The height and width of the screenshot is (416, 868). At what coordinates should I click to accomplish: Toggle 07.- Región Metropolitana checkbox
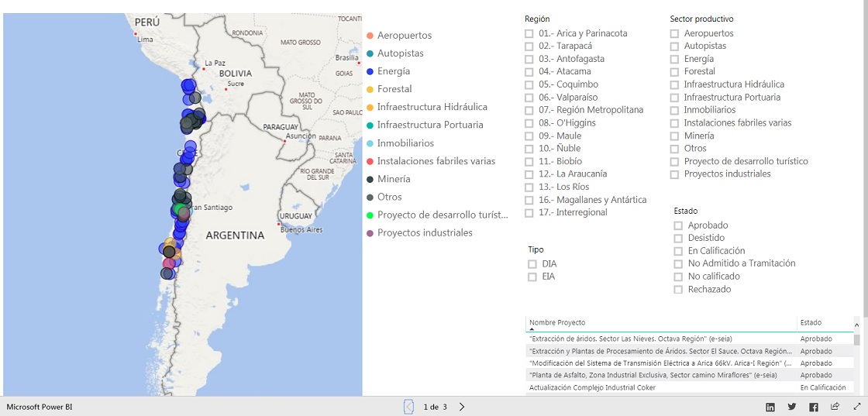(x=529, y=110)
